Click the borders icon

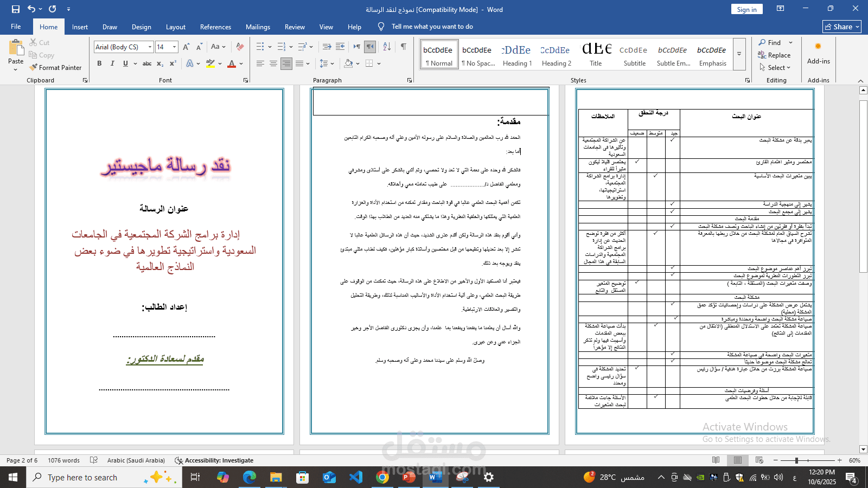(x=369, y=63)
